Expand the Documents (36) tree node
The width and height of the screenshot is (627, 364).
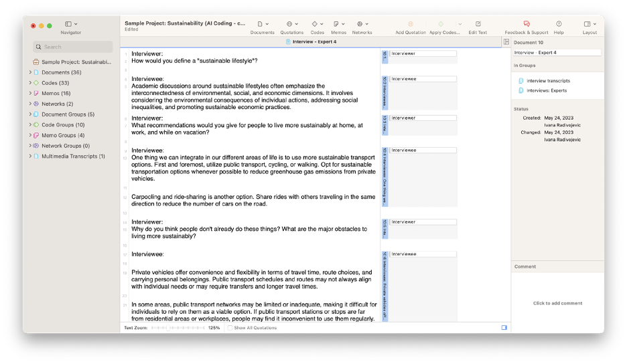coord(30,72)
